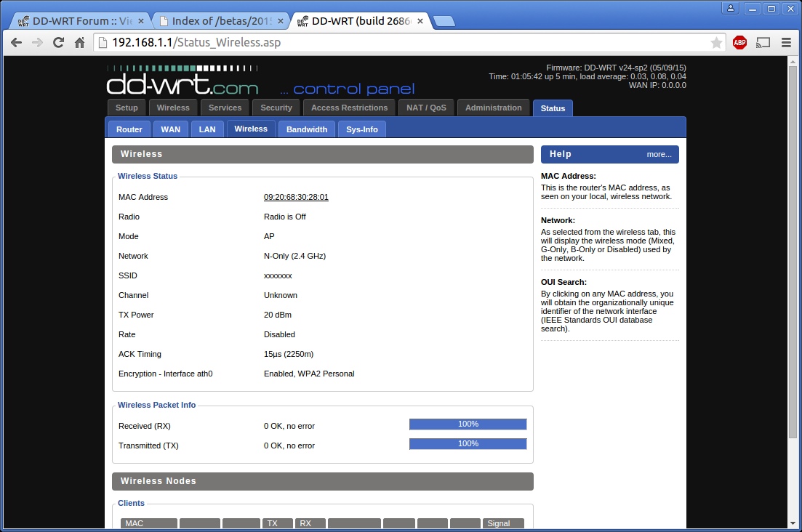
Task: Click the scrollbar up arrow
Action: tap(793, 61)
